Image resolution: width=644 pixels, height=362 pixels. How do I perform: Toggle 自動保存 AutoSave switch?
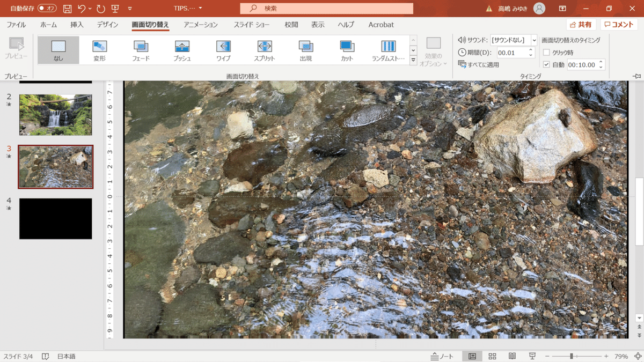[x=47, y=9]
